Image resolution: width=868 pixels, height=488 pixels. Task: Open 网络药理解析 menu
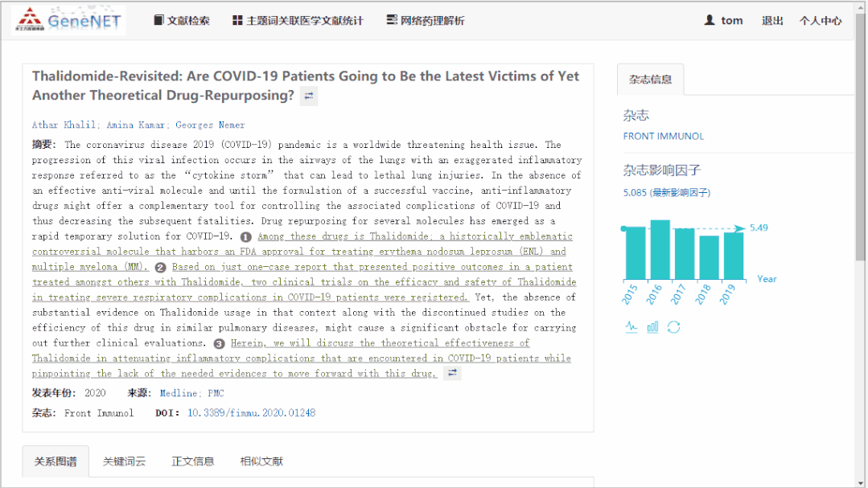(x=425, y=20)
